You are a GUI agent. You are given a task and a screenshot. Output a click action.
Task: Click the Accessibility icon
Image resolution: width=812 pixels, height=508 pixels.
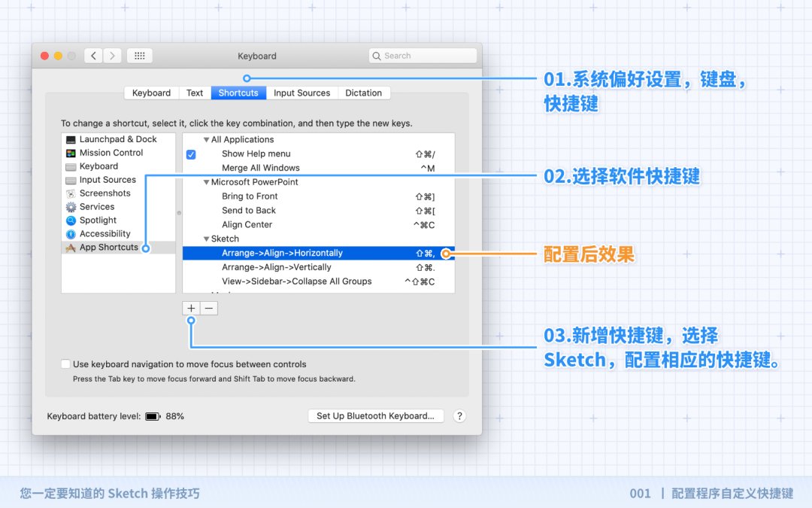tap(71, 234)
